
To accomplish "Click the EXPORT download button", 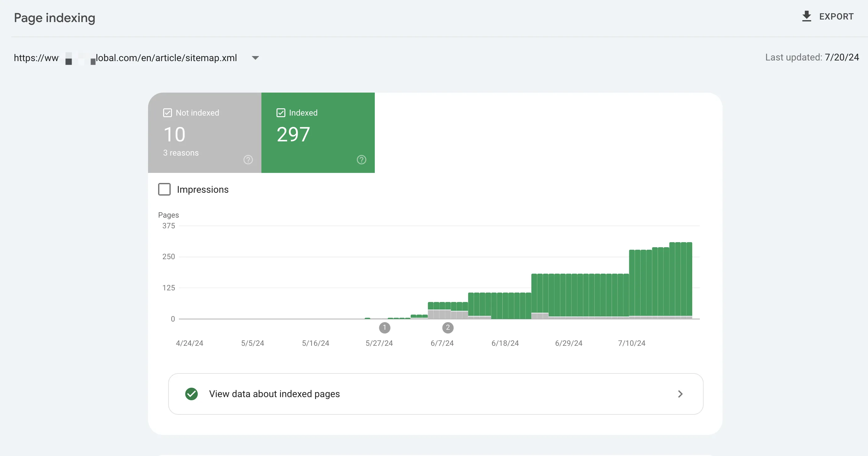I will click(x=828, y=16).
